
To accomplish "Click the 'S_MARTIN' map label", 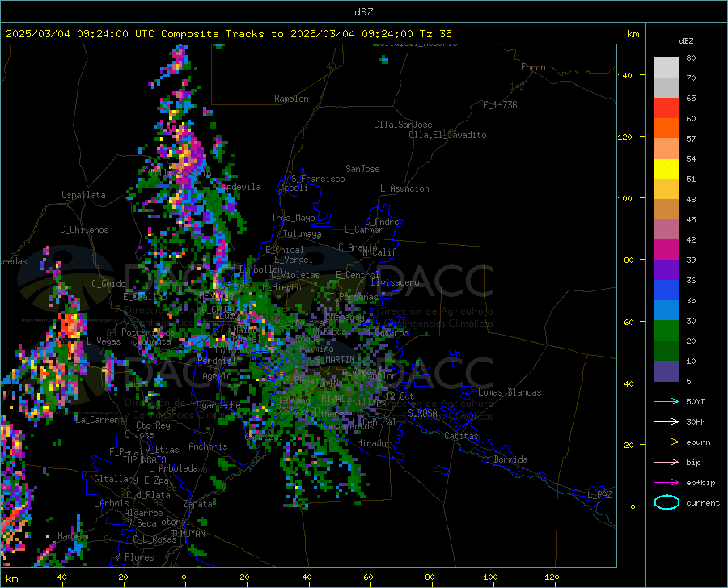I will point(335,360).
